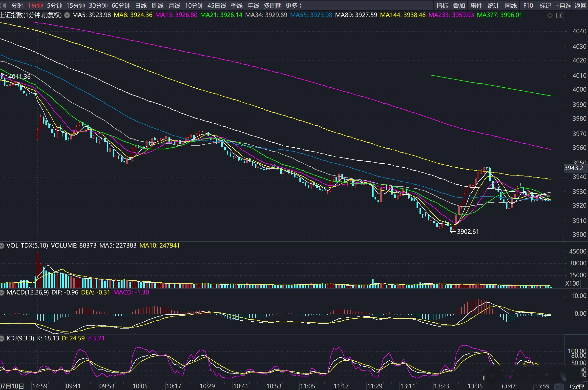Open the 画线 drawing tool

click(x=511, y=5)
